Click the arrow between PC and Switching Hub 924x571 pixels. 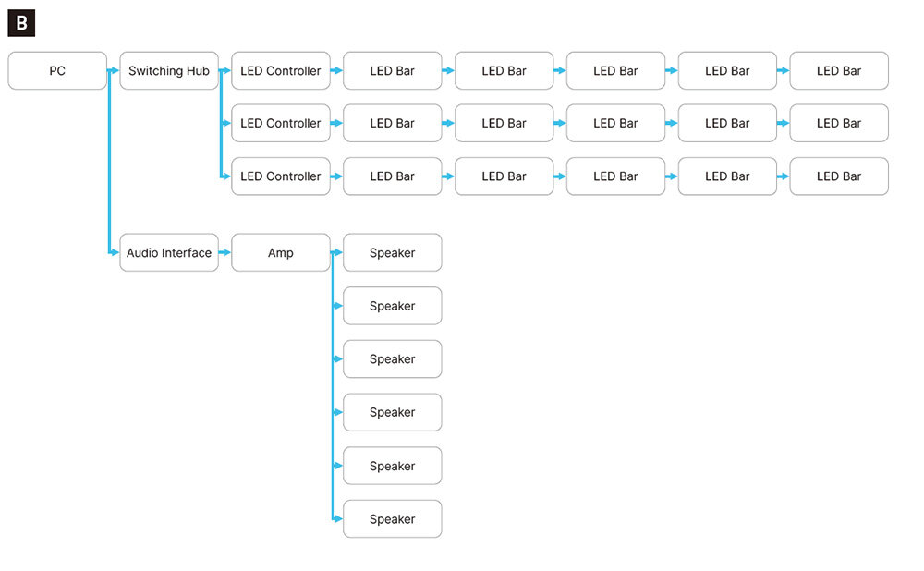coord(114,71)
